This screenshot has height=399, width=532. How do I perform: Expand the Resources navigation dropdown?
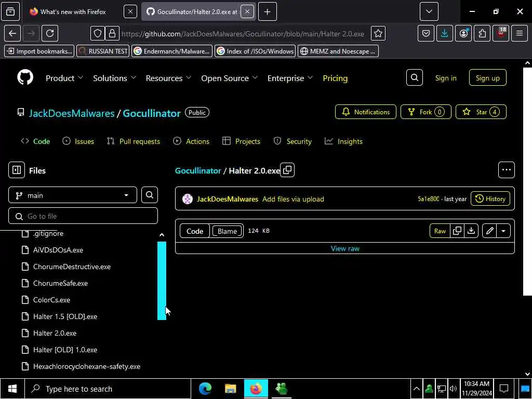point(169,78)
